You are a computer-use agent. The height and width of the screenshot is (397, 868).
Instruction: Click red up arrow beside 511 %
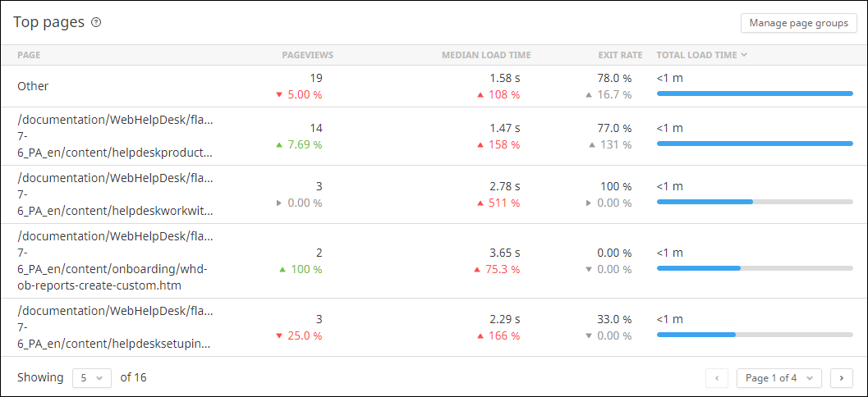[x=480, y=203]
